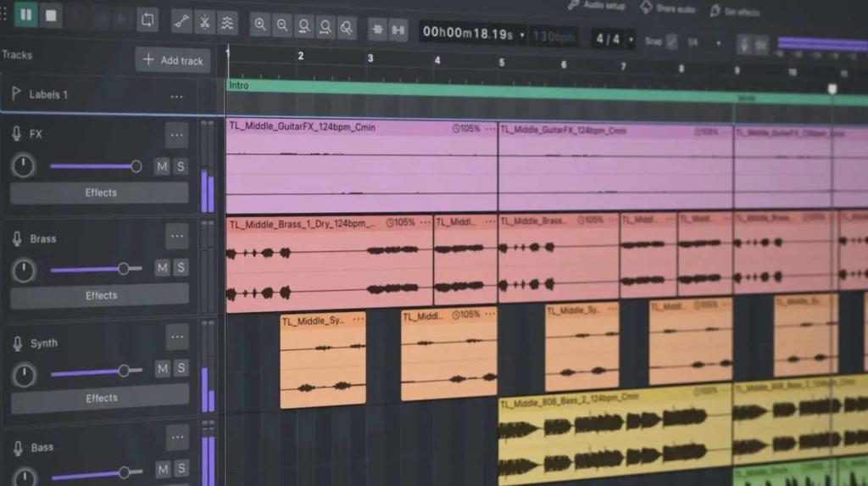Click the microphone icon of Synth track
868x486 pixels.
tap(18, 343)
